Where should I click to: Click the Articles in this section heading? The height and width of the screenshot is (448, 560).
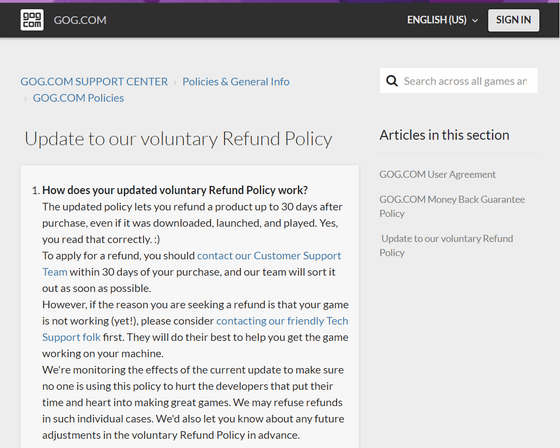(x=444, y=135)
